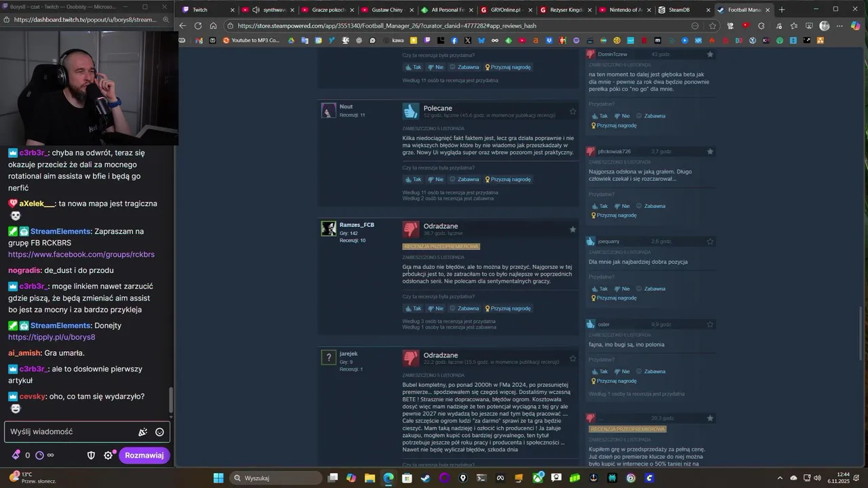Open the Ramzes_FCB username link
Image resolution: width=868 pixels, height=488 pixels.
[x=357, y=225]
